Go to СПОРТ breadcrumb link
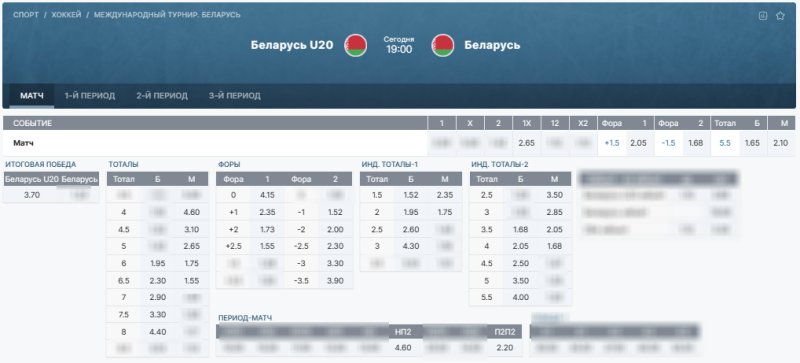The width and height of the screenshot is (800, 363). pos(26,15)
